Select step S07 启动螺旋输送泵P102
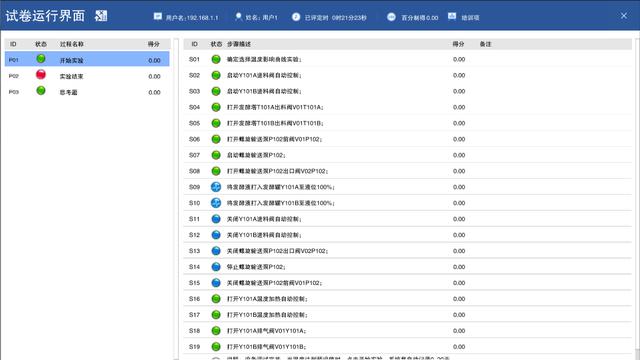The image size is (640, 360). (x=408, y=155)
